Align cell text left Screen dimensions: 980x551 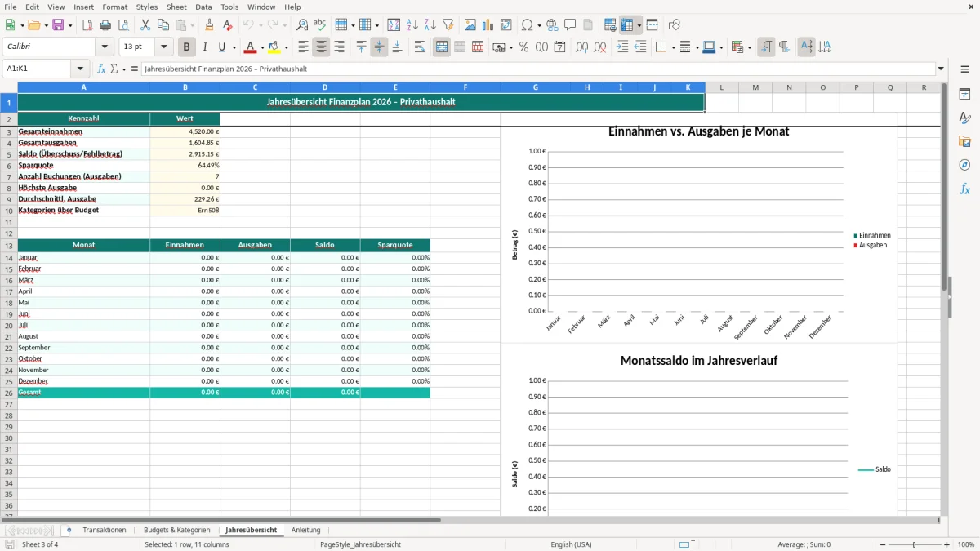click(x=304, y=47)
